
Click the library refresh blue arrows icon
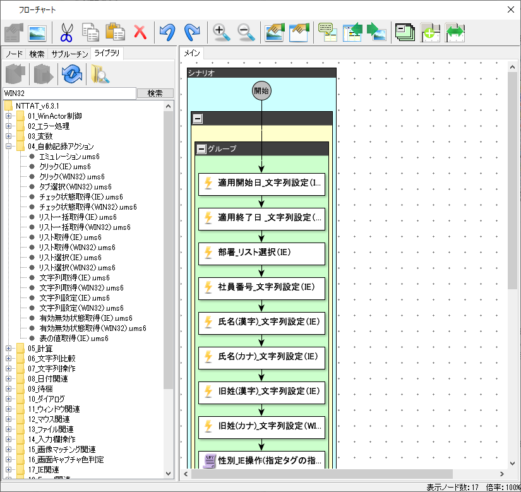(x=71, y=74)
